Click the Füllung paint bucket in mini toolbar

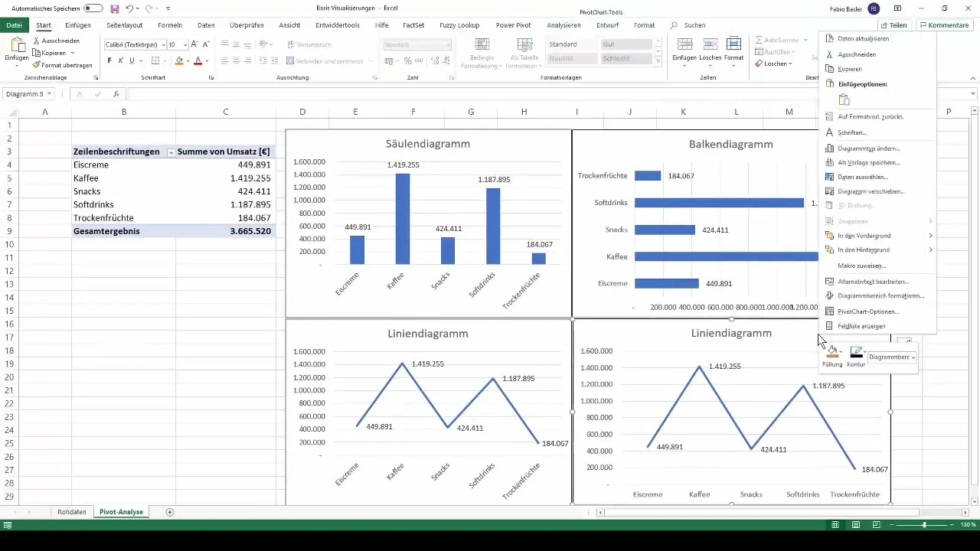click(x=831, y=352)
